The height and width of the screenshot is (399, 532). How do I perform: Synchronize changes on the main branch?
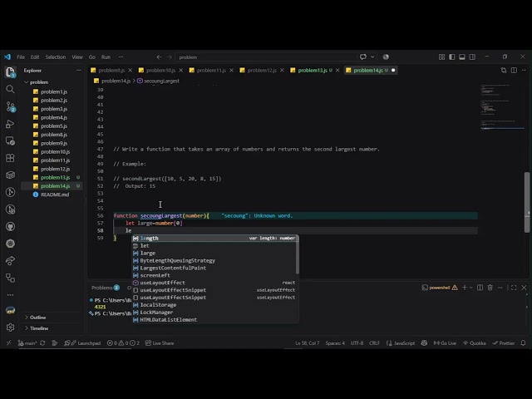tap(42, 343)
